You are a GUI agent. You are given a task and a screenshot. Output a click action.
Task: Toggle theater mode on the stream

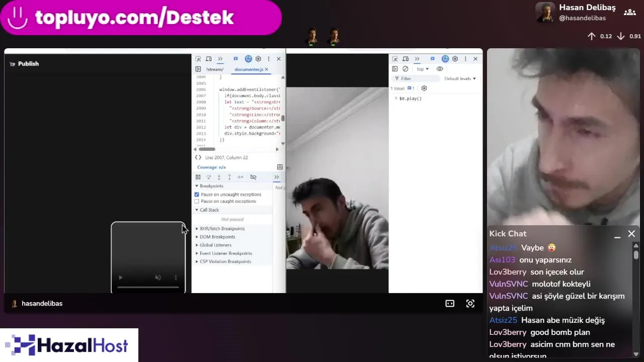point(450,303)
